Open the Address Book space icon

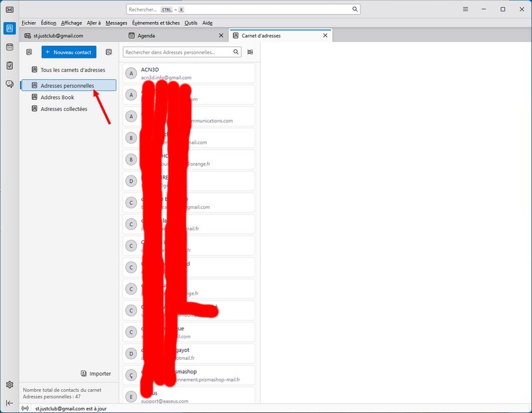9,28
